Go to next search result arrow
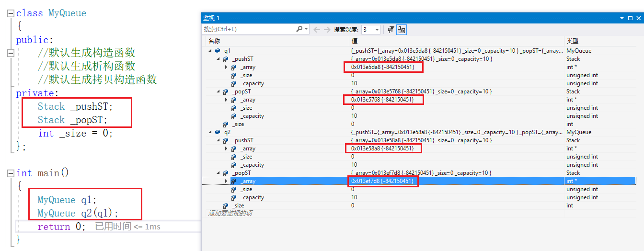 327,30
